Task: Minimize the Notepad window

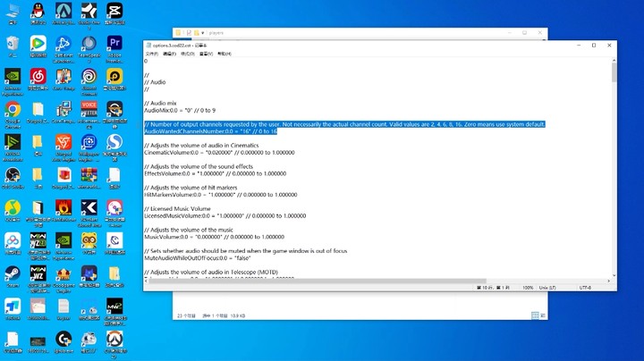Action: click(579, 45)
